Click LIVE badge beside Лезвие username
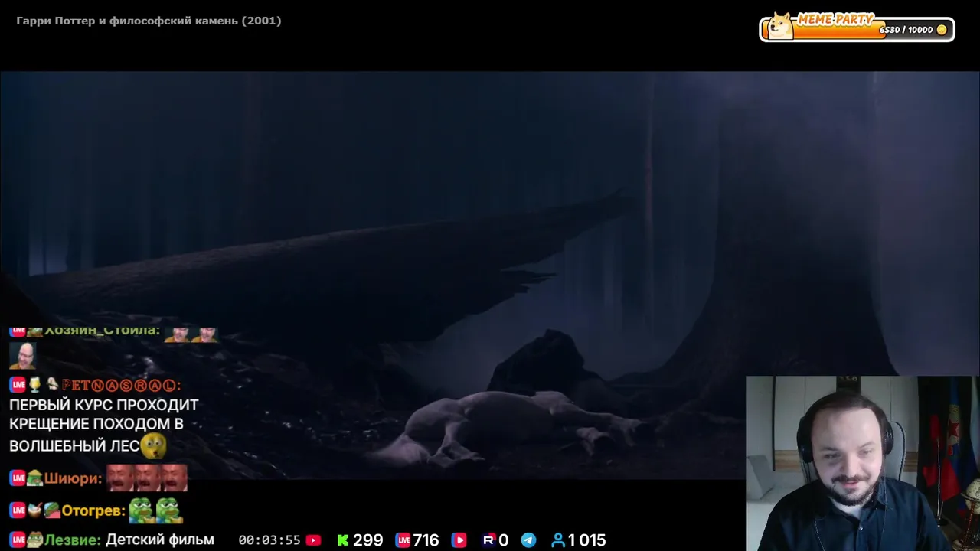Viewport: 980px width, 551px height. (x=18, y=540)
